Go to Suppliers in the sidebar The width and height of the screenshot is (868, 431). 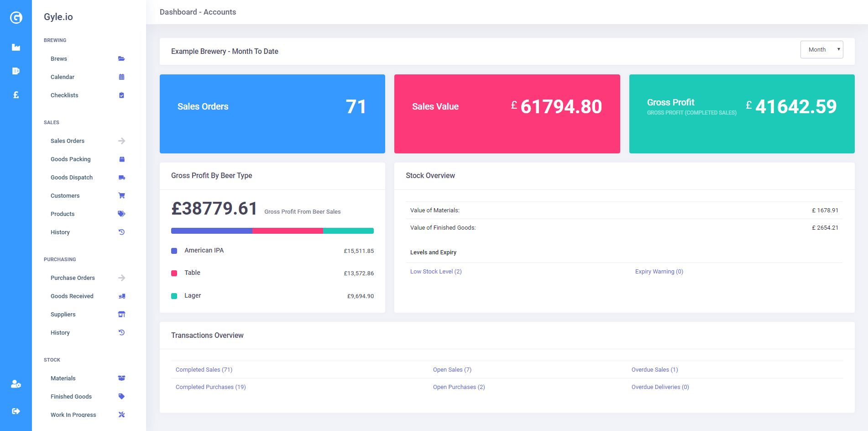(x=63, y=315)
